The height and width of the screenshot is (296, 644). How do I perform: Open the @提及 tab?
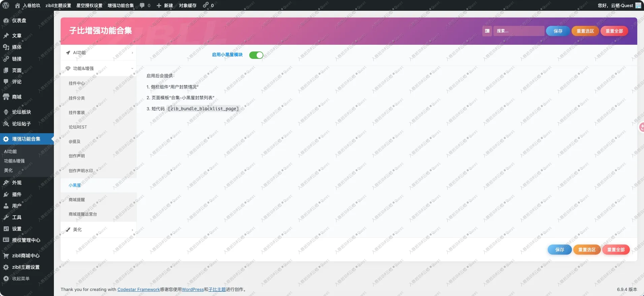click(x=99, y=142)
